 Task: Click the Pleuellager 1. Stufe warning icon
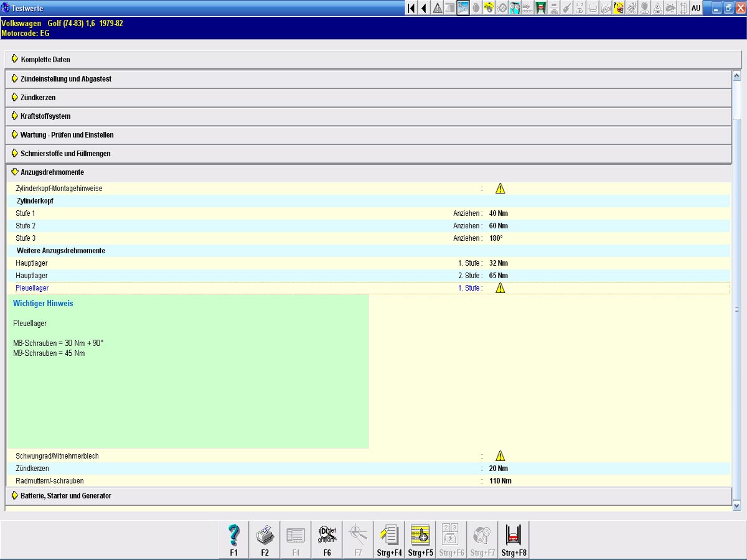(x=500, y=288)
